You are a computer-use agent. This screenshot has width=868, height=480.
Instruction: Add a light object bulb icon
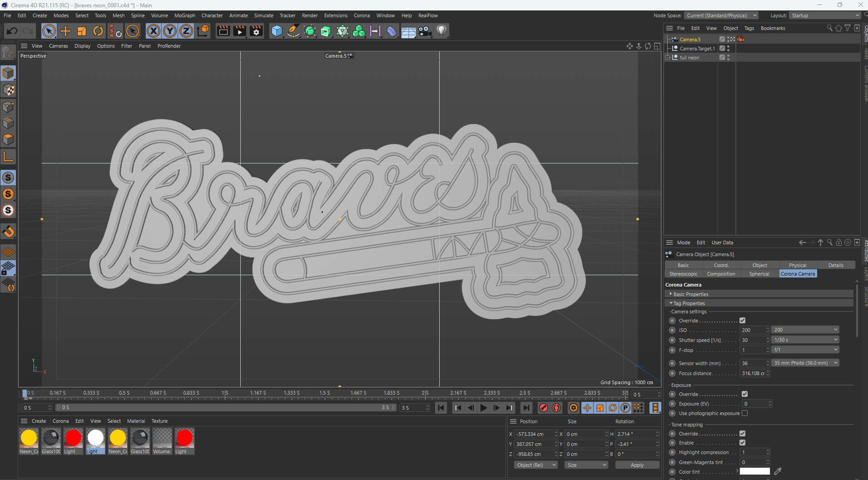pos(441,31)
